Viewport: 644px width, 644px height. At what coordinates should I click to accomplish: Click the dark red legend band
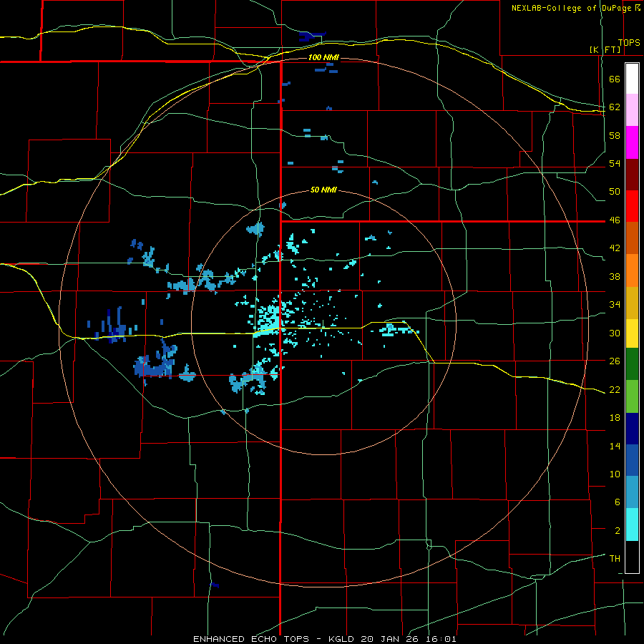(632, 174)
